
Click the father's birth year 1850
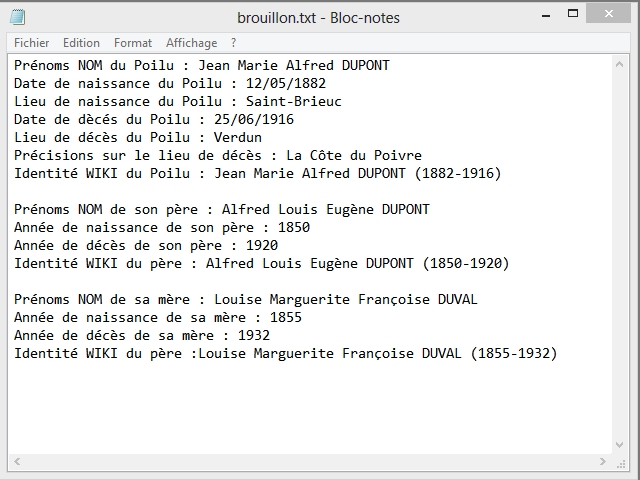pyautogui.click(x=294, y=227)
